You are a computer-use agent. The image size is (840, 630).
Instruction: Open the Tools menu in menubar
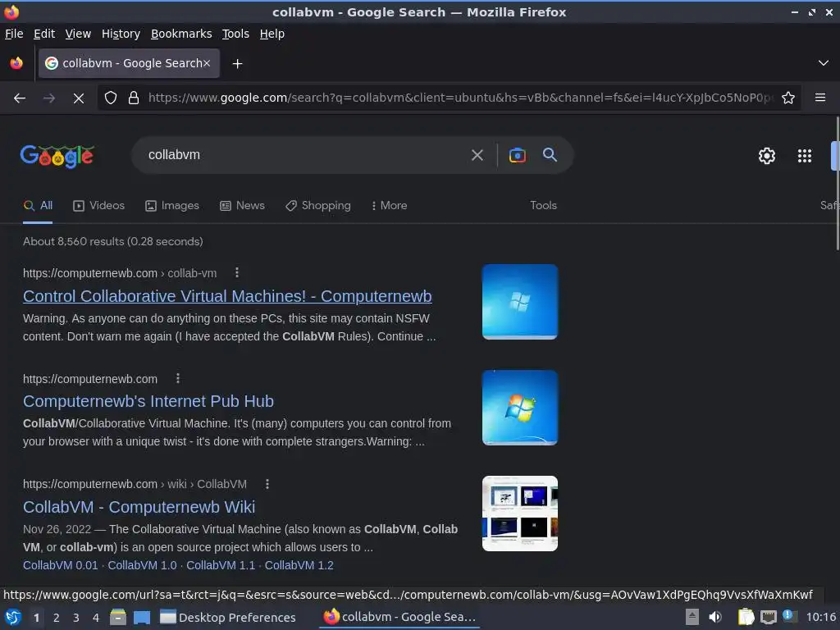[x=235, y=34]
